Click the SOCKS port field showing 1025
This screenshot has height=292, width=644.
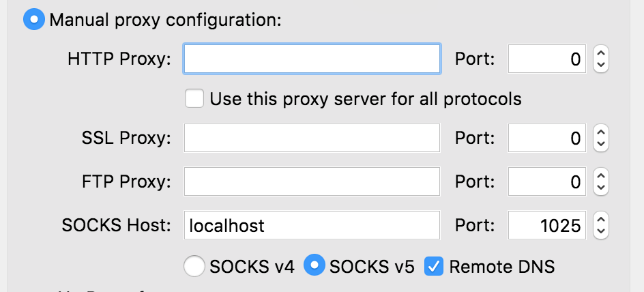tap(546, 225)
